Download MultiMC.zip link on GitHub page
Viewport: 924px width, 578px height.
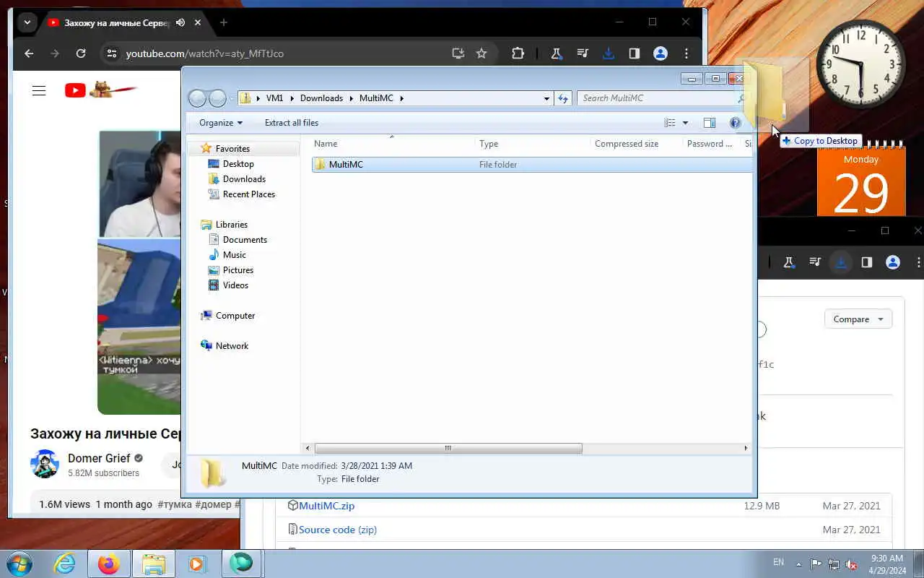(x=326, y=506)
